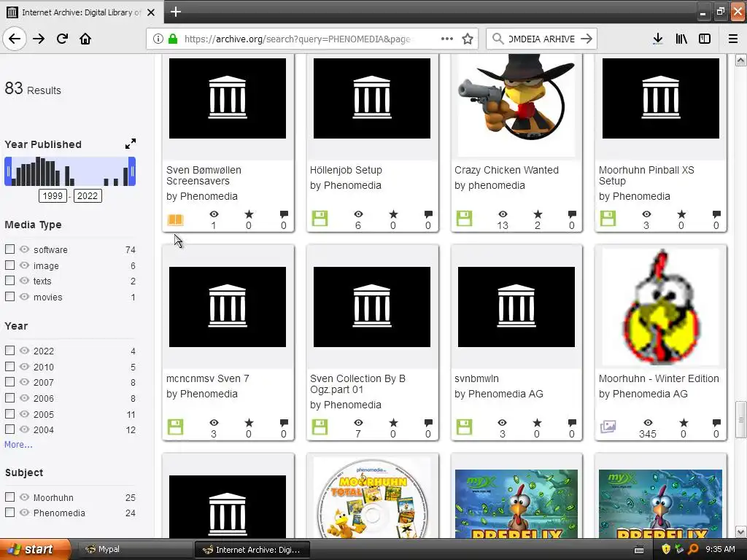Click the 2022 end year field

[x=88, y=195]
